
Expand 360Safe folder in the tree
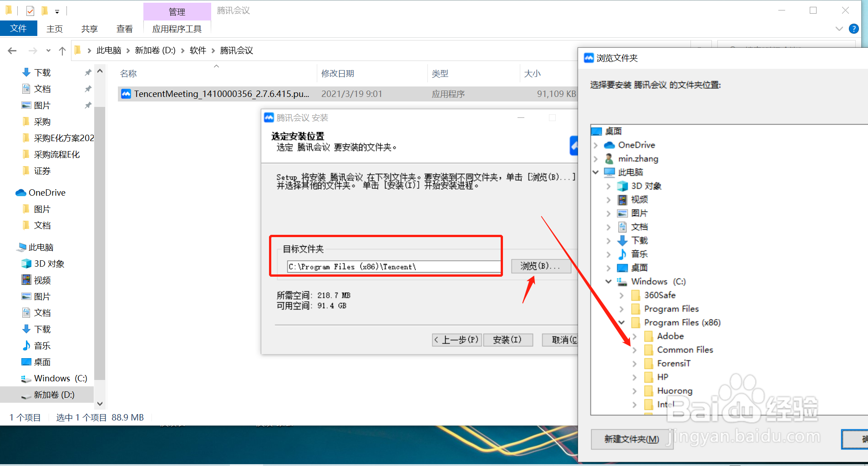(621, 295)
